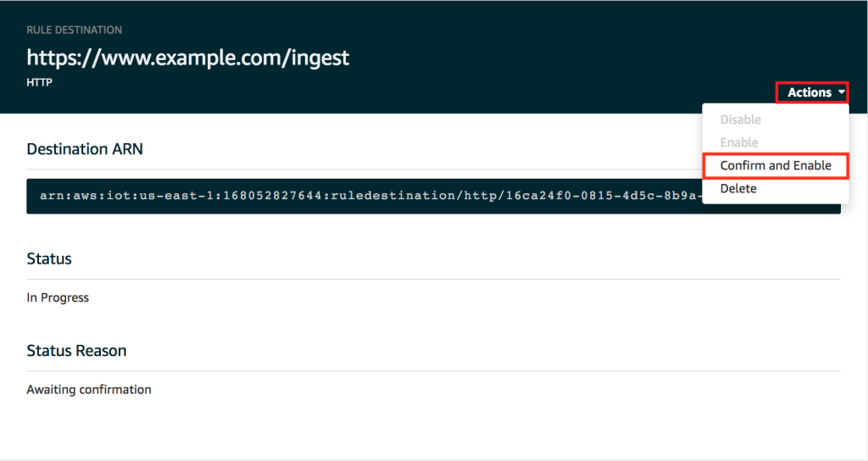Screen dimensions: 868x461
Task: Click the Destination ARN code box
Action: click(433, 196)
